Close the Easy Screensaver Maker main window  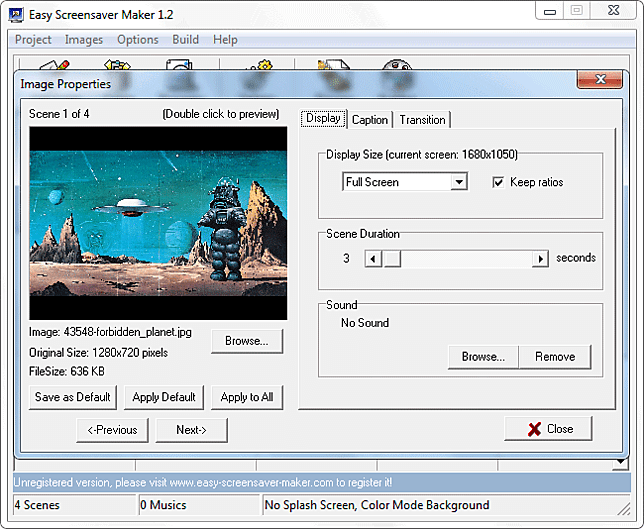pyautogui.click(x=614, y=11)
